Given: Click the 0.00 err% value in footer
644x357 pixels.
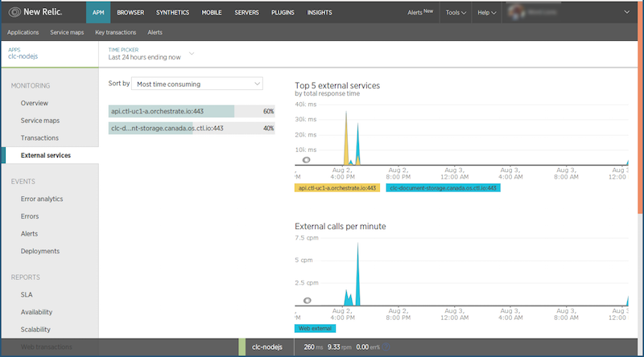Looking at the screenshot, I should 368,347.
